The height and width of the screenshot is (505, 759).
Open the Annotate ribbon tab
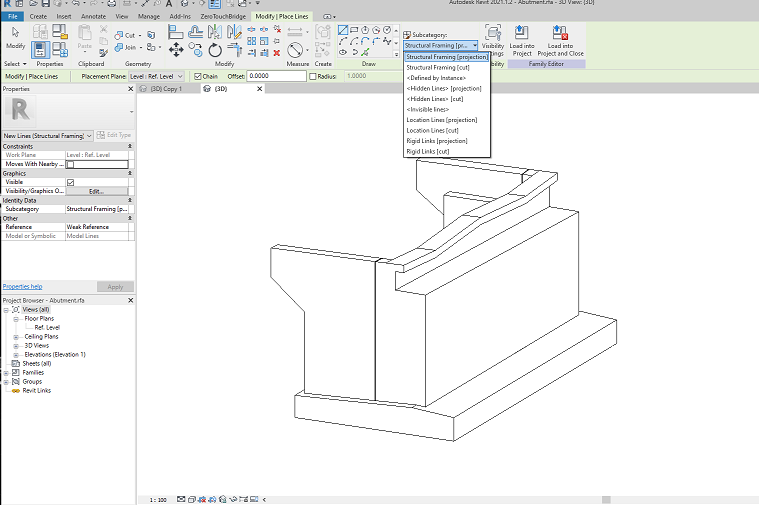[93, 16]
